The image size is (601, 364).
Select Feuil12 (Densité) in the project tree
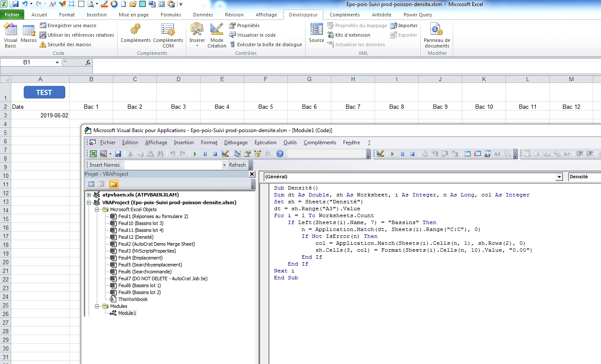point(135,237)
